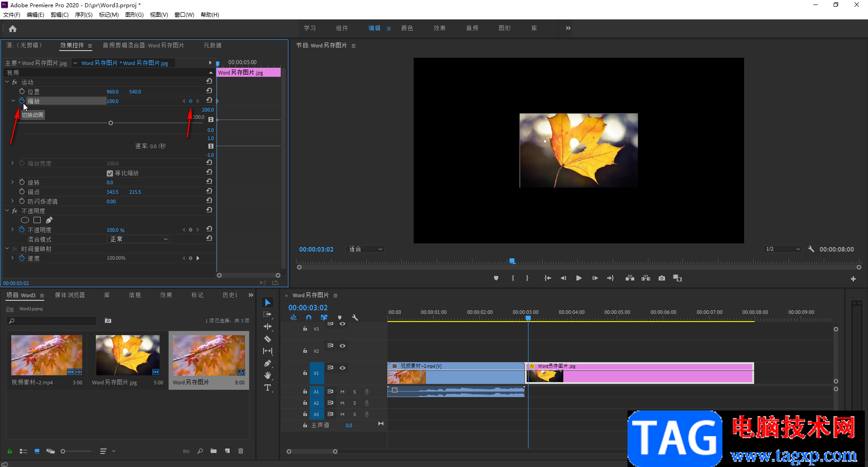Open the blend mode dropdown
868x467 pixels.
138,239
